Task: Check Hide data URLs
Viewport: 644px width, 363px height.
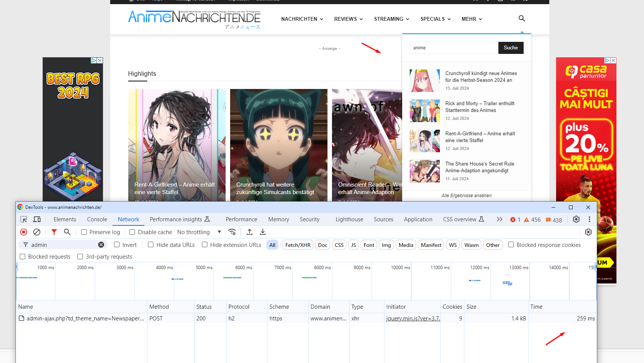Action: coord(151,245)
